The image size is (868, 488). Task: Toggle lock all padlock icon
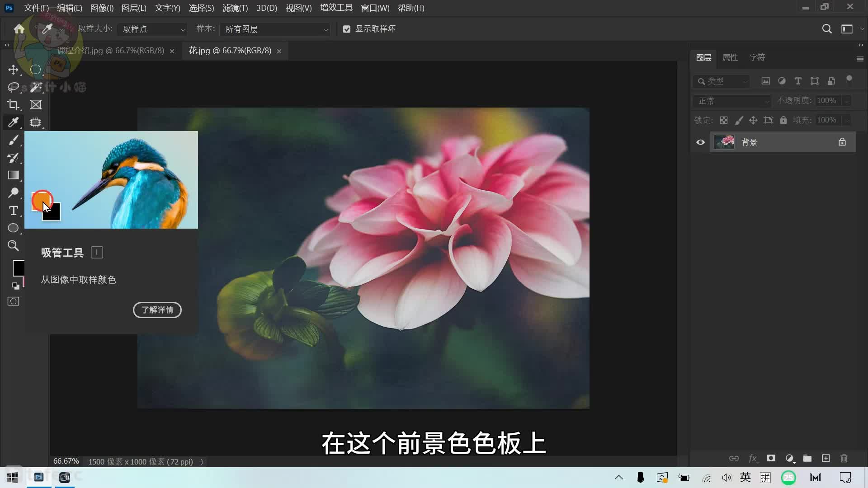783,120
